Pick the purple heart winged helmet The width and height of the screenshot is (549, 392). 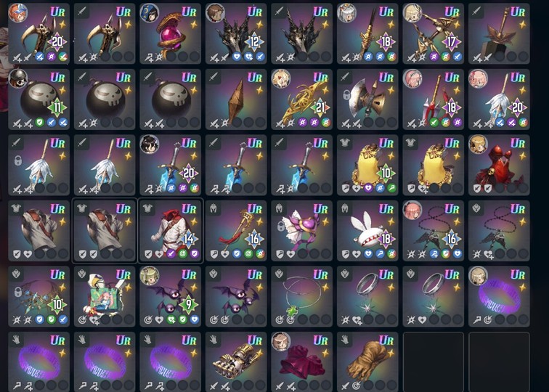coord(302,231)
